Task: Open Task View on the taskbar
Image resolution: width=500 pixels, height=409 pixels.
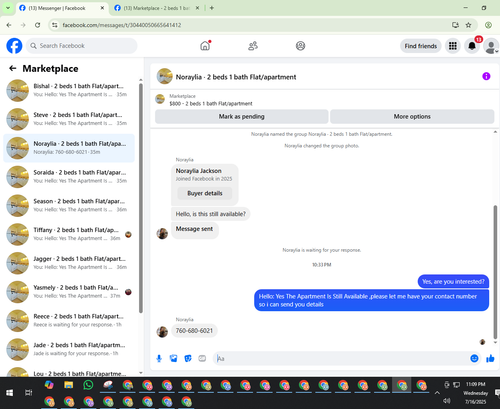Action: (29, 393)
